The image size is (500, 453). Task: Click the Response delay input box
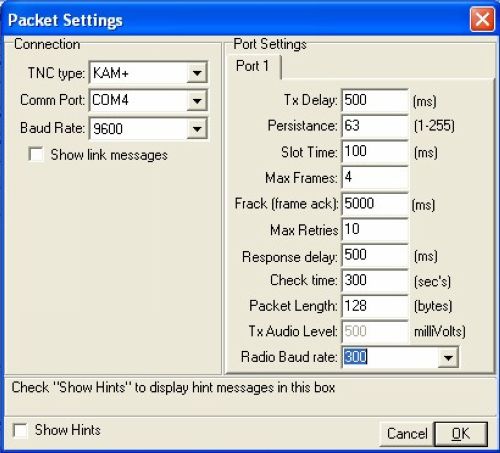[375, 255]
